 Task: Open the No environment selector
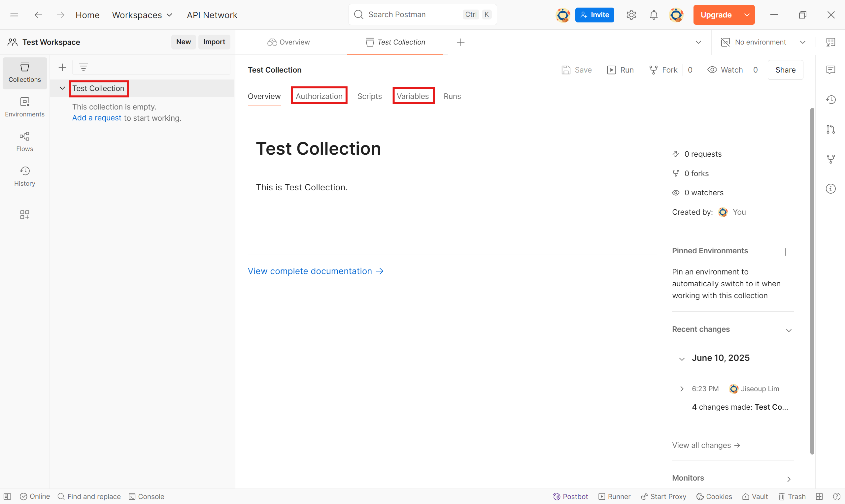[x=763, y=42]
